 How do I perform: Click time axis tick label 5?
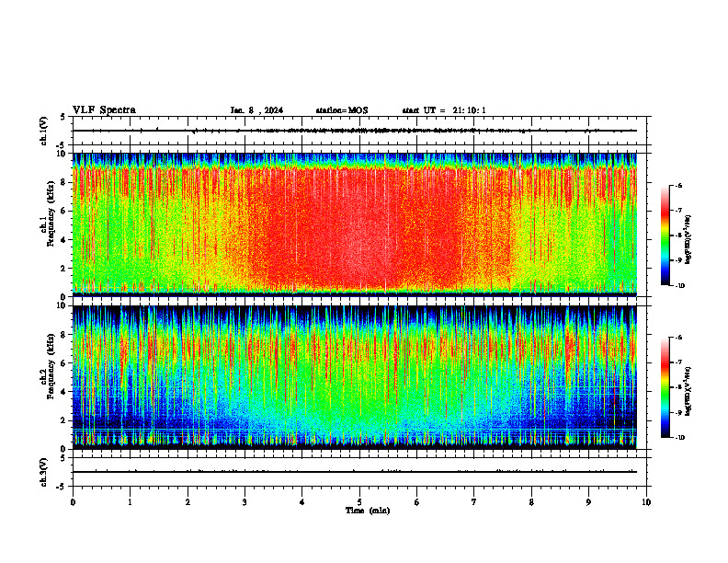coord(359,502)
